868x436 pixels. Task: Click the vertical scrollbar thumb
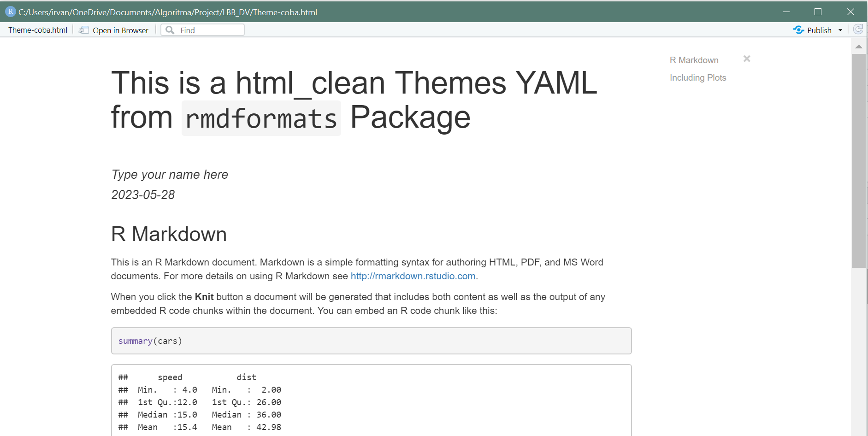tap(858, 160)
